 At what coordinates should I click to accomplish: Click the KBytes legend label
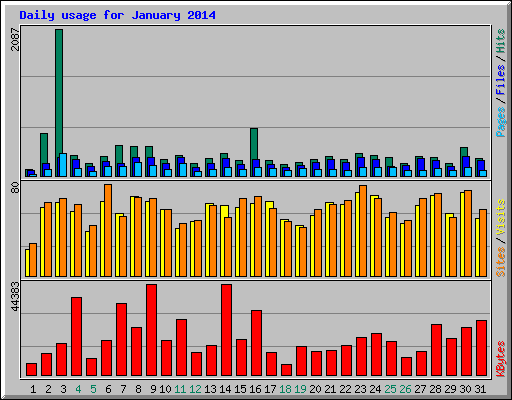pyautogui.click(x=500, y=359)
